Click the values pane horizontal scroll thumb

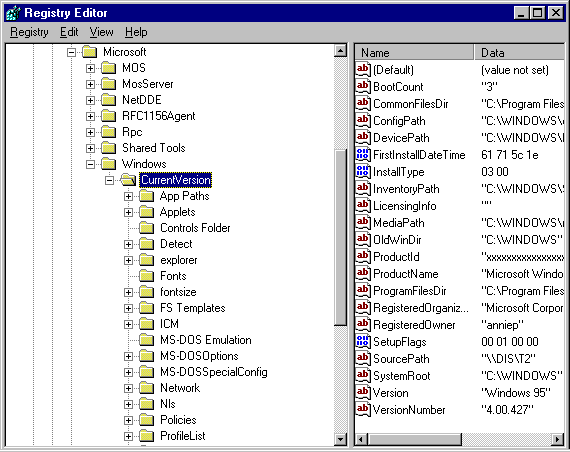pyautogui.click(x=414, y=439)
